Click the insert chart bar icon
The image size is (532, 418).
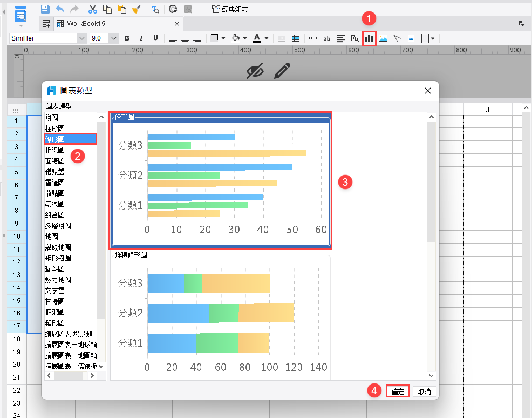(x=369, y=38)
